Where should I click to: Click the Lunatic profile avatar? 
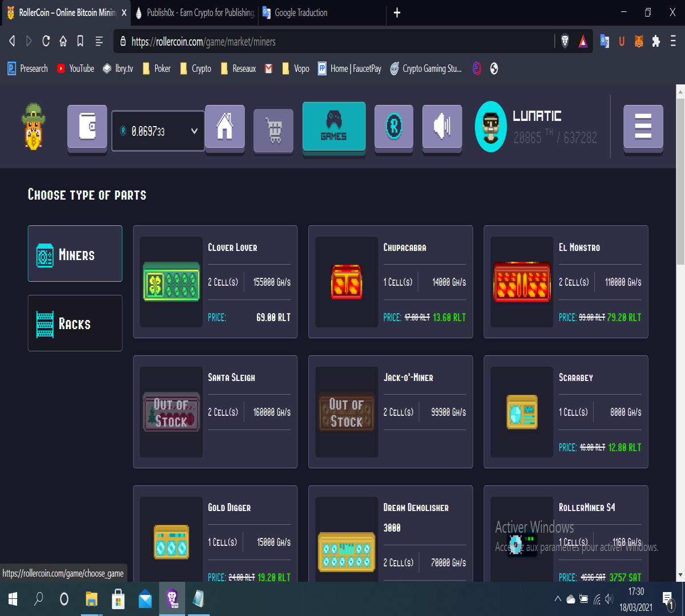point(491,127)
